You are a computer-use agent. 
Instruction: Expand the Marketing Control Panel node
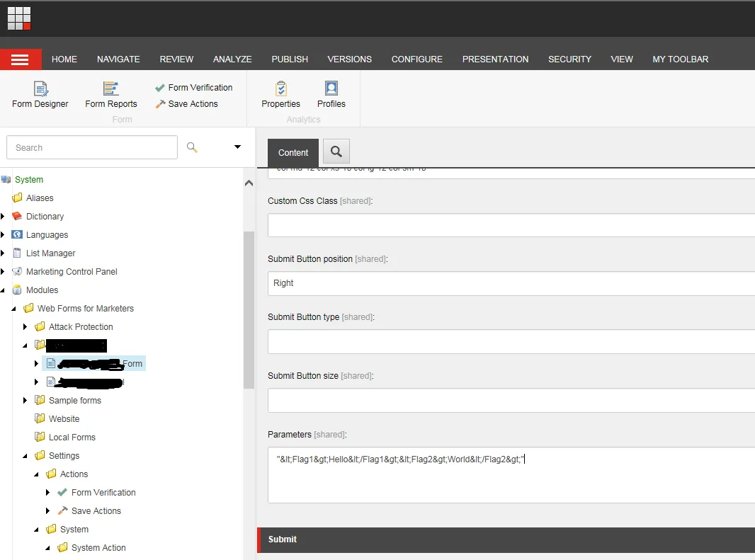3,272
